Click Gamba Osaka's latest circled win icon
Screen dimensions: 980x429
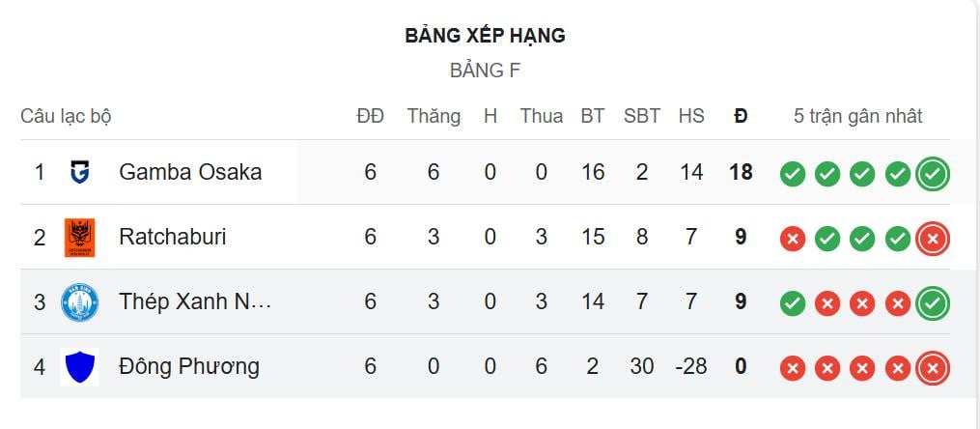pos(933,174)
